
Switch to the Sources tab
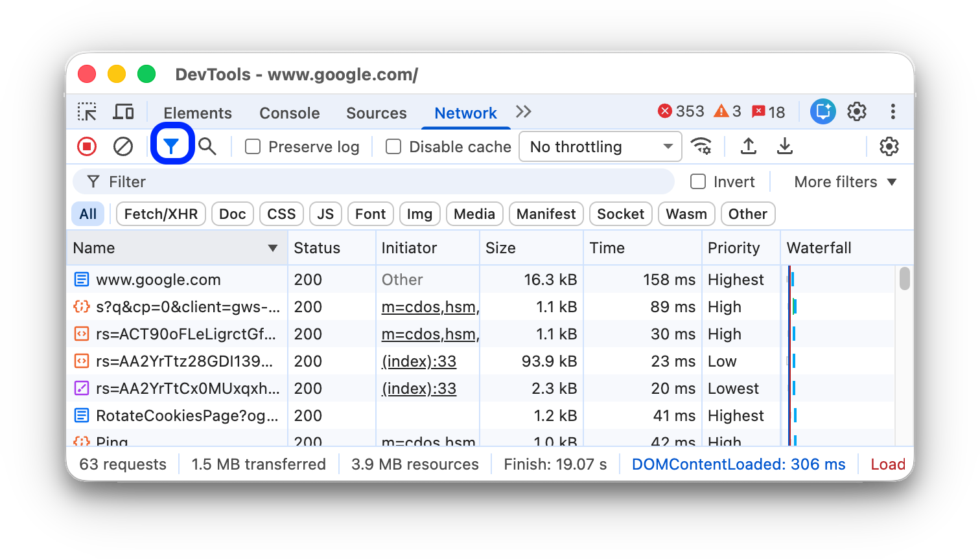(377, 113)
